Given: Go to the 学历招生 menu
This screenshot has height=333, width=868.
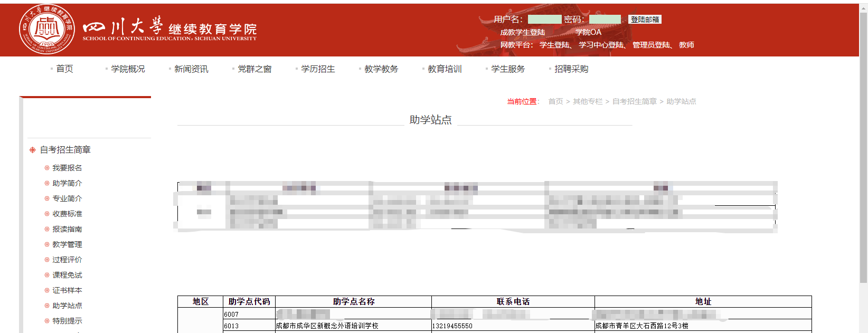Looking at the screenshot, I should (318, 69).
